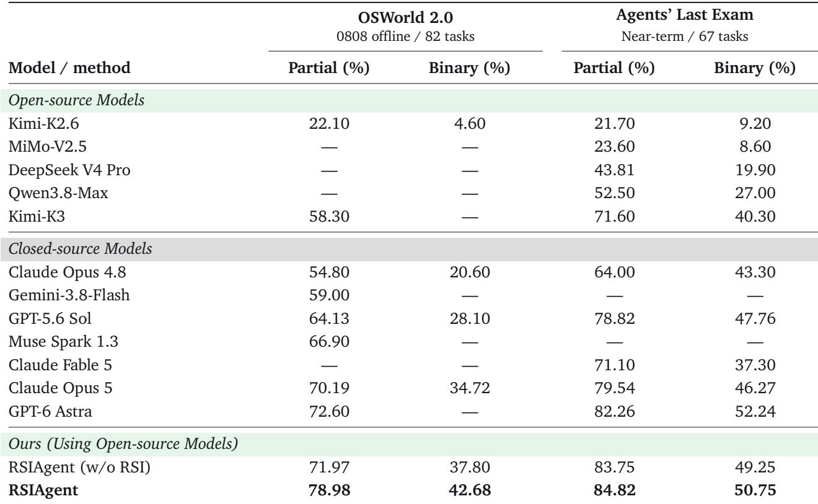Viewport: 818px width, 504px height.
Task: Select the 0808 offline / 82 tasks subtitle
Action: 405,37
